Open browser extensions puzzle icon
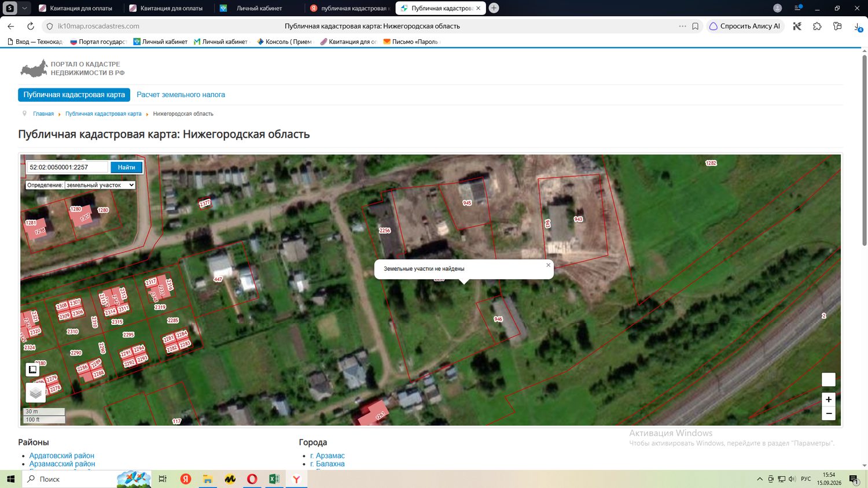Screen dimensions: 868x488 (x=817, y=26)
